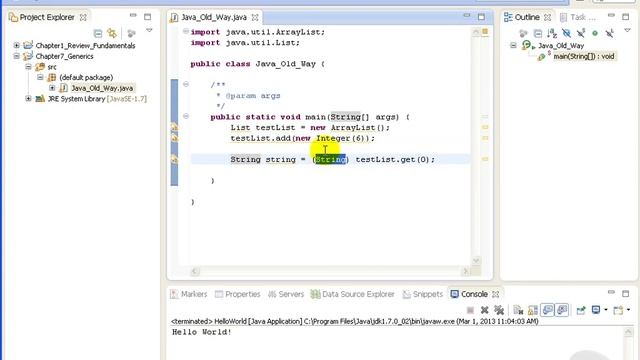Screen dimensions: 640x360
Task: Open Project Explorer view menu triangle
Action: (x=149, y=30)
